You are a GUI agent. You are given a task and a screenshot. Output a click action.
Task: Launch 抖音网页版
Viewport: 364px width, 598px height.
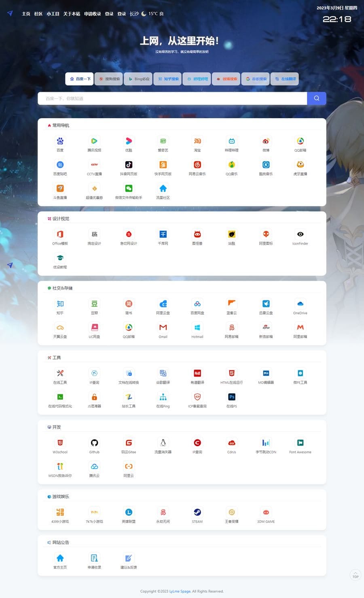point(129,167)
